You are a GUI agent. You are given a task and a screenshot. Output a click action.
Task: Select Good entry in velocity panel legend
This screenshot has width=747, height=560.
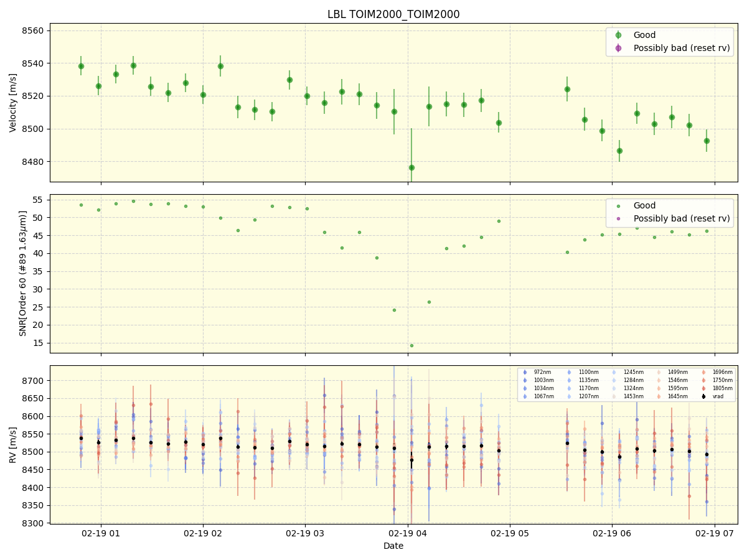pos(645,35)
